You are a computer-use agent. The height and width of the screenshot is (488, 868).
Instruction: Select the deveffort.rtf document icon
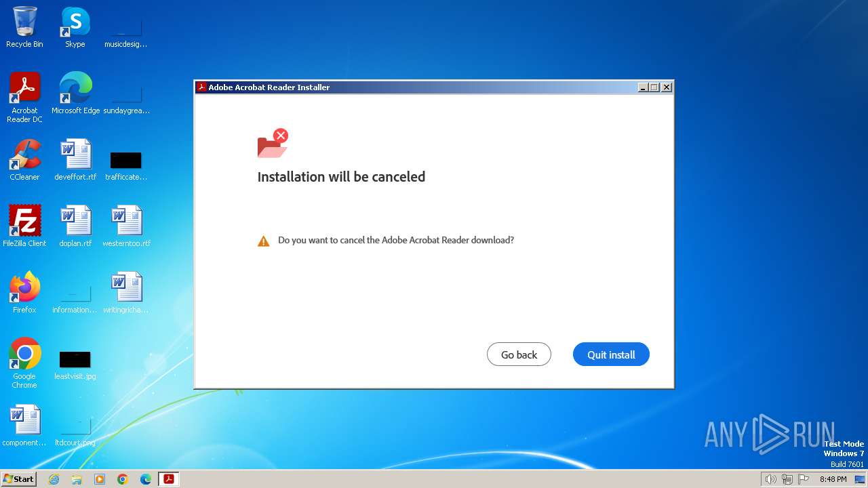click(75, 160)
